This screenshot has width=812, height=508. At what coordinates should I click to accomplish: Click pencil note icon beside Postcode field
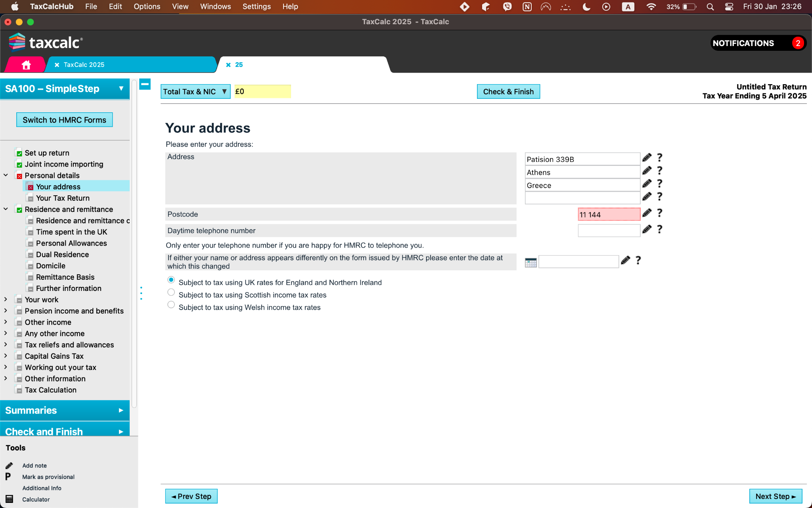tap(647, 213)
